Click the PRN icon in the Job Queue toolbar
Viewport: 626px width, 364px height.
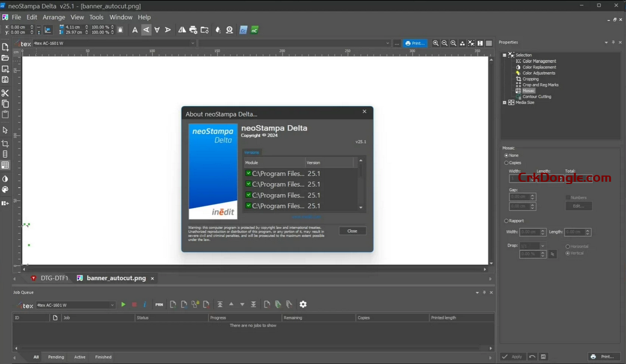point(159,304)
